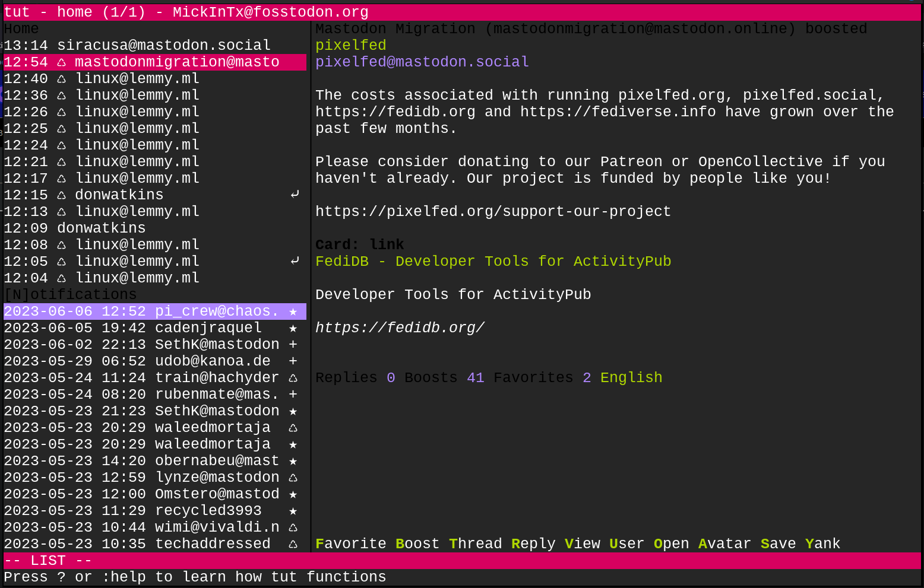The height and width of the screenshot is (588, 924).
Task: Click boost icon on 12:40 linux@lemmy.ml row
Action: 62,79
